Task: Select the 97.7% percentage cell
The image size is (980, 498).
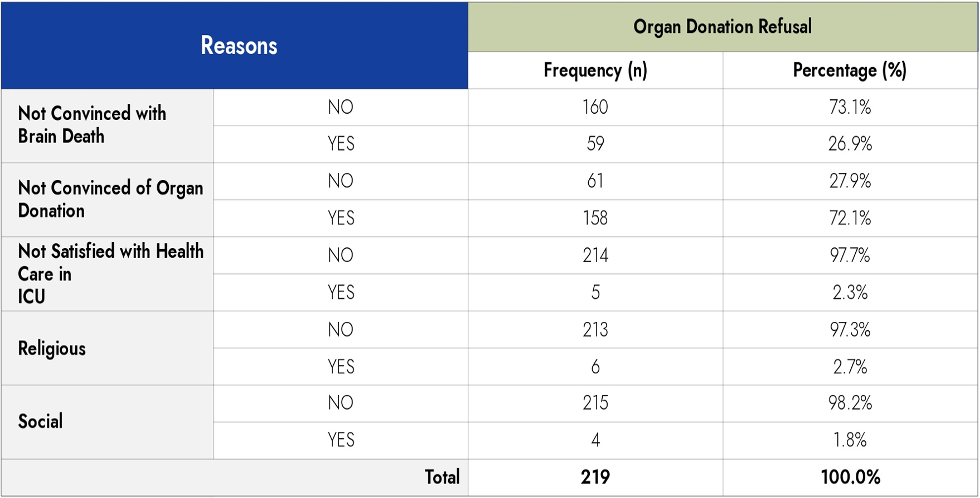Action: [849, 255]
